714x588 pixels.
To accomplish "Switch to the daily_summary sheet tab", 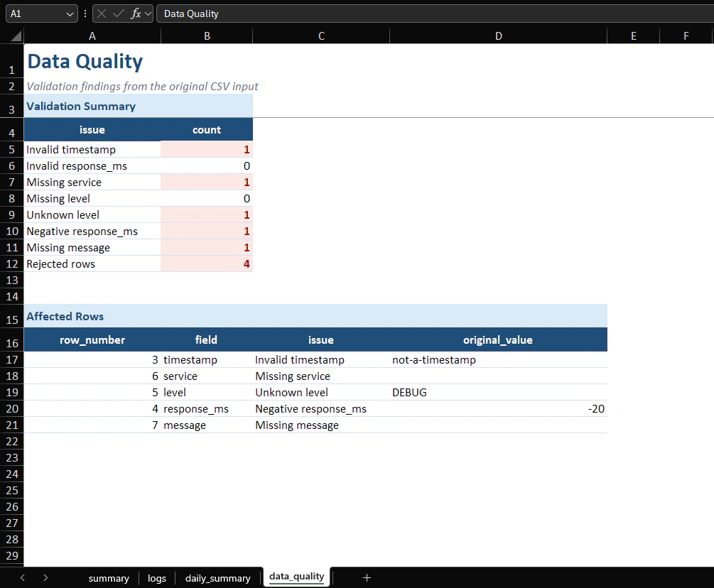I will click(217, 578).
